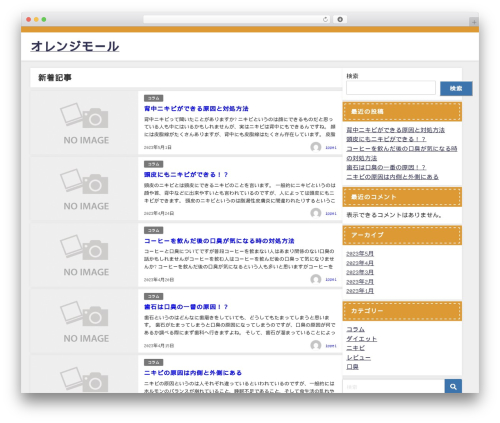The height and width of the screenshot is (423, 500).
Task: Click the 最近の投稿 widget heading
Action: (x=402, y=112)
